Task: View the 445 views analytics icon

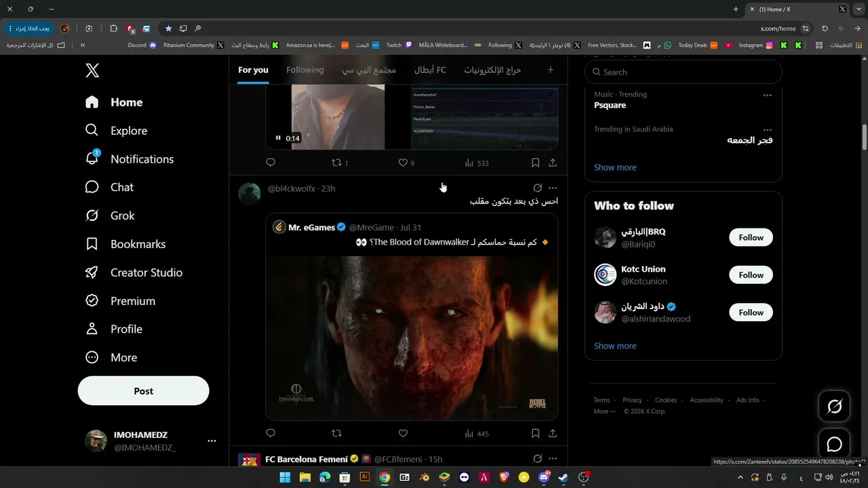Action: [x=477, y=434]
